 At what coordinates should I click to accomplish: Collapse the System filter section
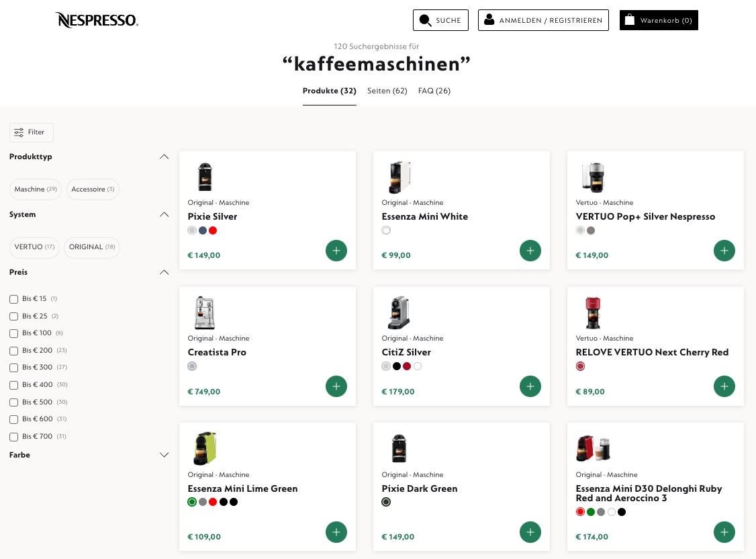click(164, 214)
